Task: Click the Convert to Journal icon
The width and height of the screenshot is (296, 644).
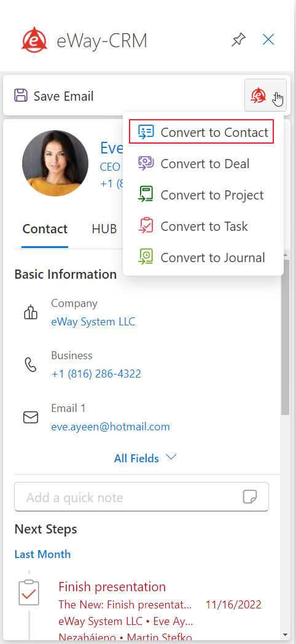Action: tap(146, 257)
